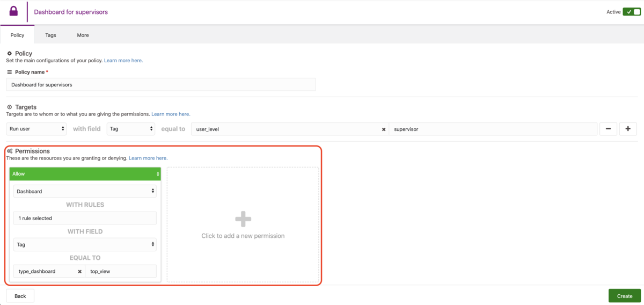Click the Back button
The image size is (644, 305).
20,296
